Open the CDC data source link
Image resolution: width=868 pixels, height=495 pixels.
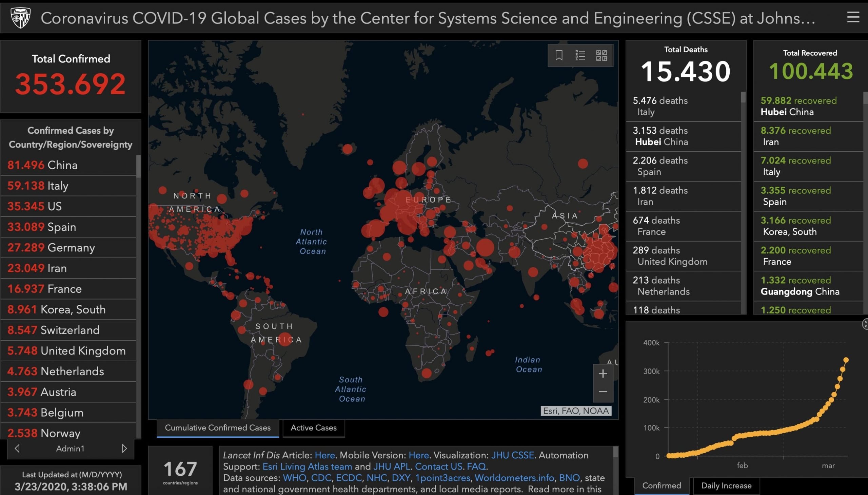[x=321, y=478]
